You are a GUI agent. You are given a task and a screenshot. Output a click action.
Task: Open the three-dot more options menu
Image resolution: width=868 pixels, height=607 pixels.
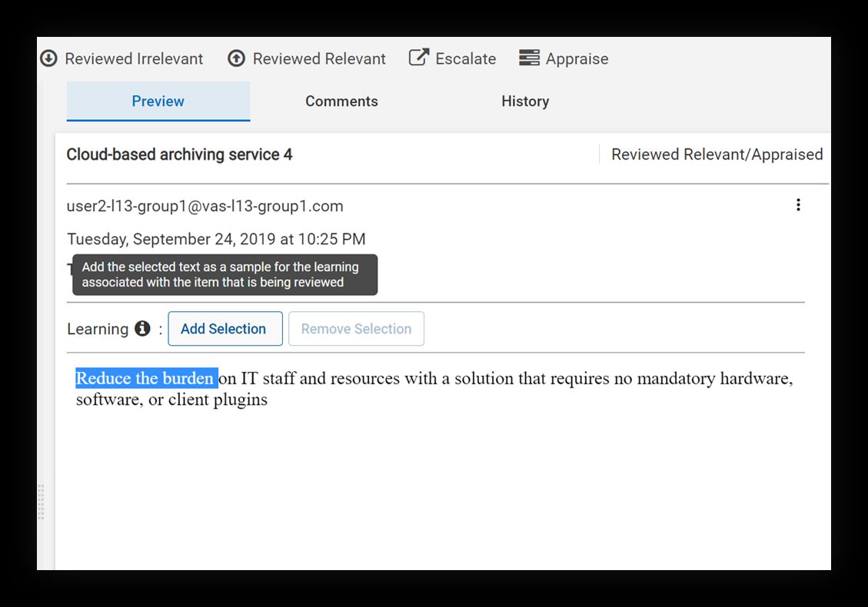pyautogui.click(x=798, y=205)
